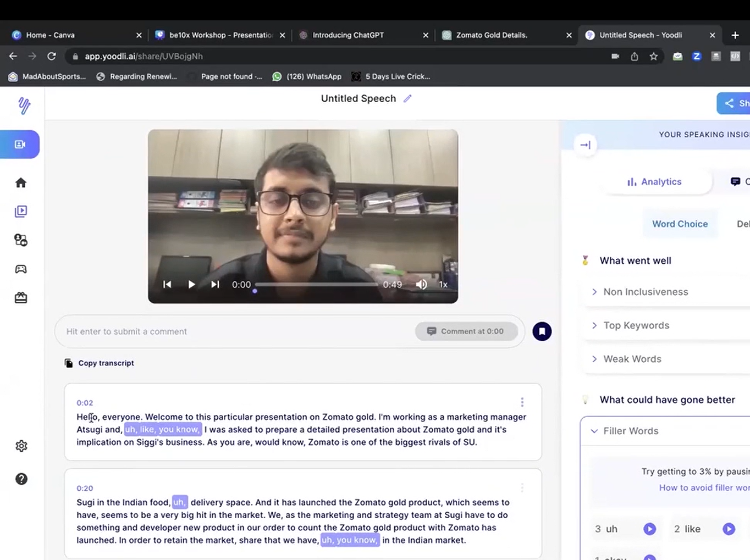Viewport: 750px width, 560px height.
Task: Open the video library sidebar icon
Action: [x=21, y=211]
